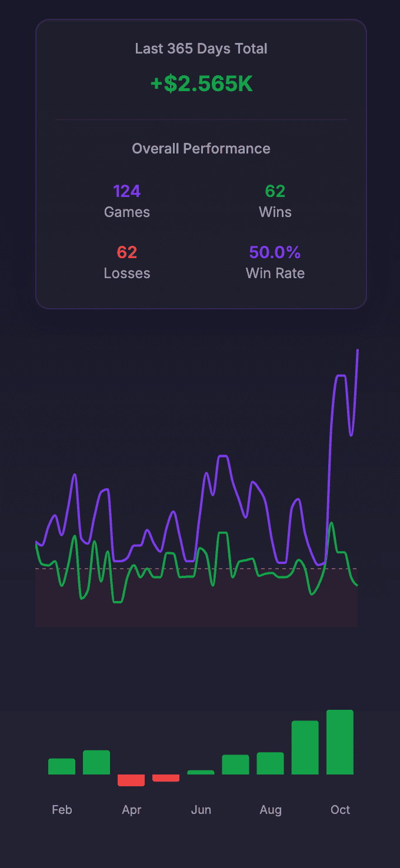The height and width of the screenshot is (868, 400).
Task: Click the Oct month label
Action: point(340,810)
